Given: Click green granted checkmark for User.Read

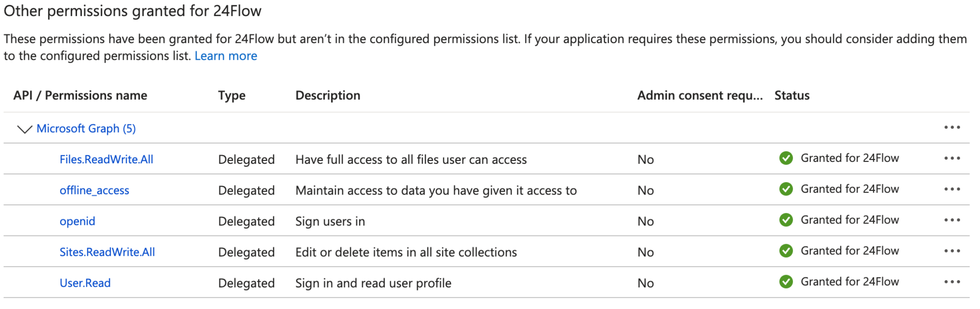Looking at the screenshot, I should coord(786,282).
